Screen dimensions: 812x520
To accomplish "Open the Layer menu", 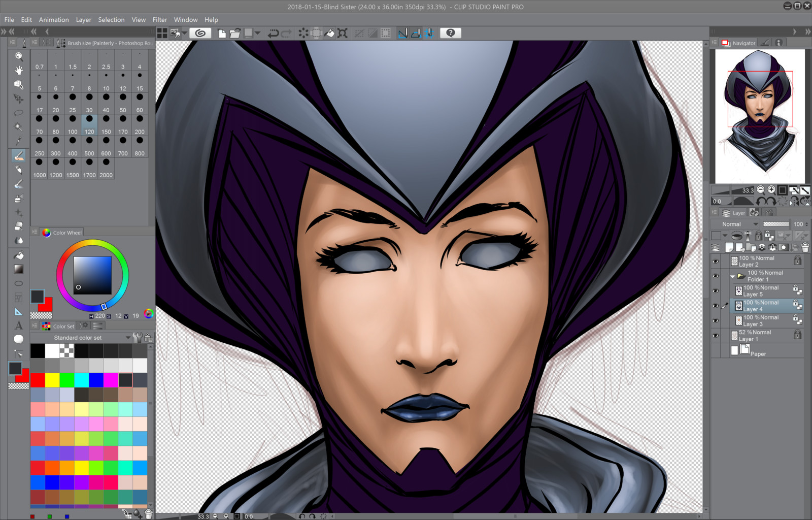I will (x=84, y=20).
